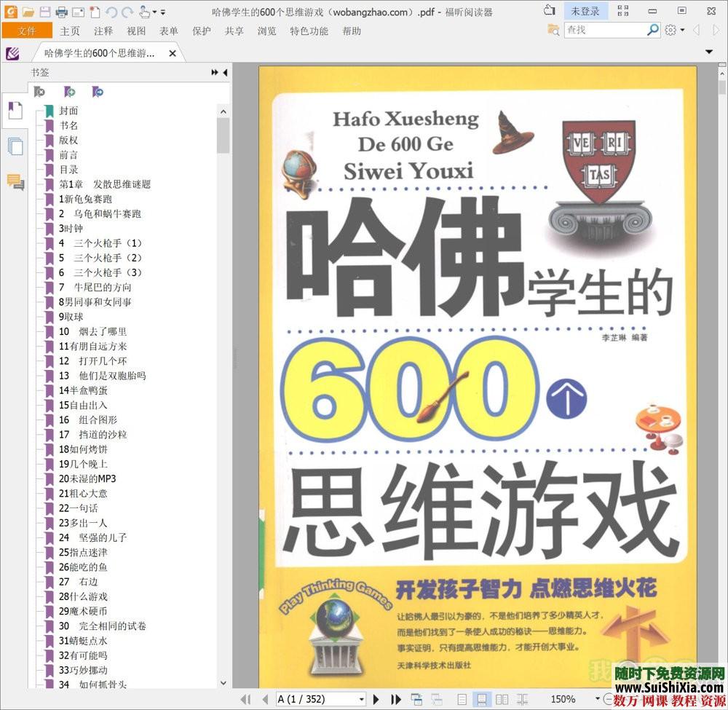Image resolution: width=728 pixels, height=710 pixels.
Task: Click the skin or theme icon near 未登录
Action: point(550,10)
